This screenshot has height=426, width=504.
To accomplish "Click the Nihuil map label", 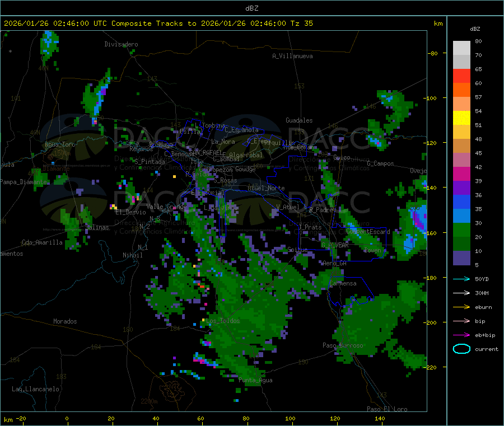I will click(132, 255).
